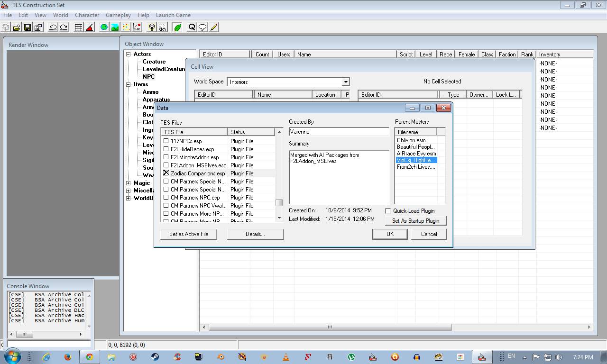Click the Launch Game menu entry
The height and width of the screenshot is (364, 607).
pyautogui.click(x=173, y=15)
